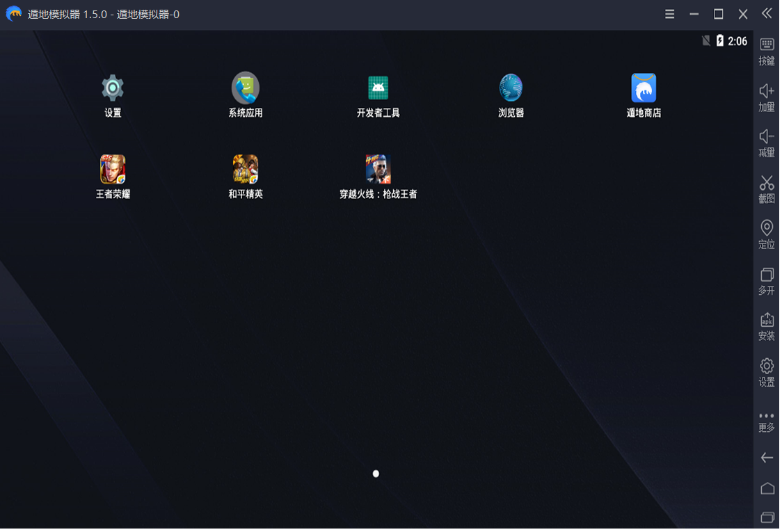Open the title bar hamburger menu
782x532 pixels.
pyautogui.click(x=669, y=15)
